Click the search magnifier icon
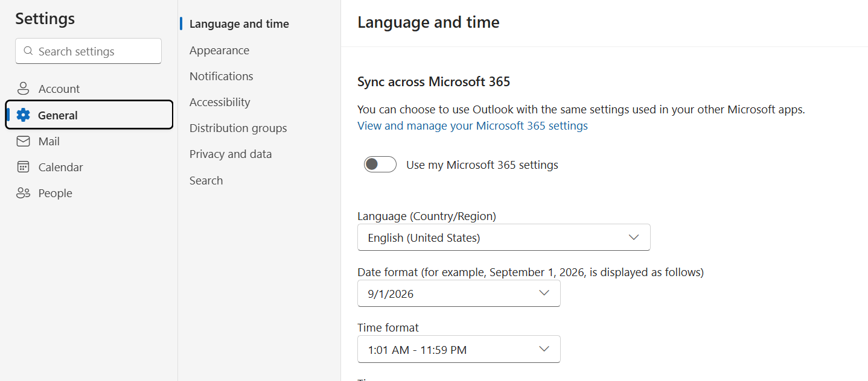The width and height of the screenshot is (868, 381). pos(28,51)
